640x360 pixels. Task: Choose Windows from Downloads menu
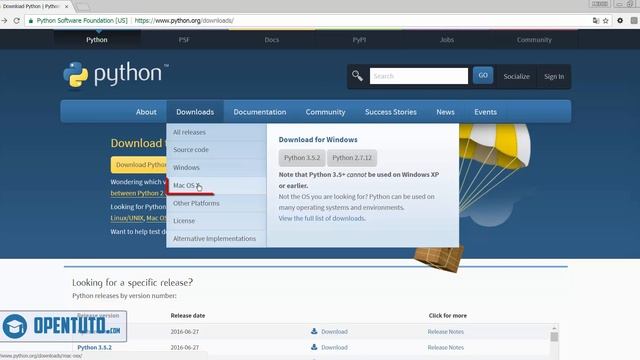[216, 167]
